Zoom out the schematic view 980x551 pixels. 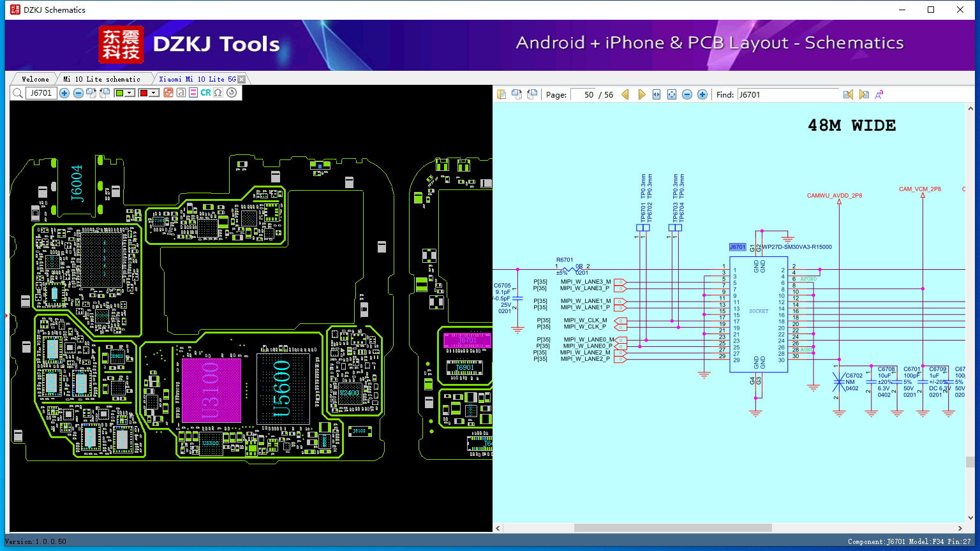coord(687,94)
